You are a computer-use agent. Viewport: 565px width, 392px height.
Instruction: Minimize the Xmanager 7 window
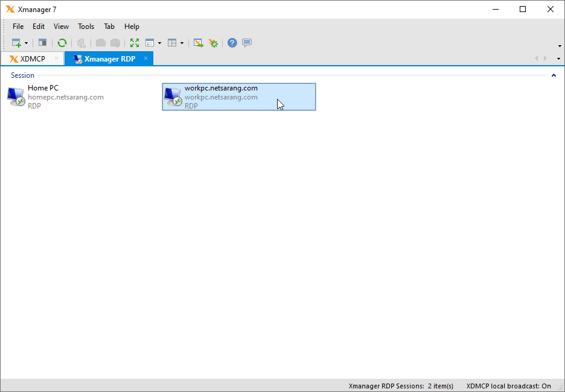click(x=496, y=10)
